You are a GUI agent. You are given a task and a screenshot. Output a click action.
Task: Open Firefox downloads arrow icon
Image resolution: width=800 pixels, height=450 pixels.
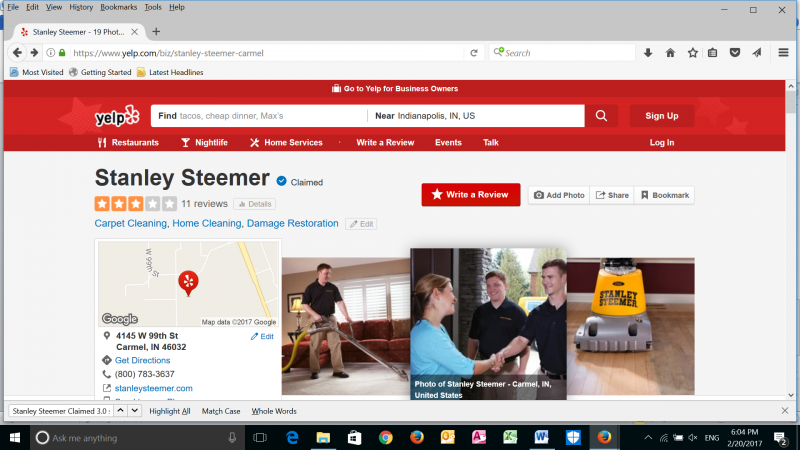point(648,53)
